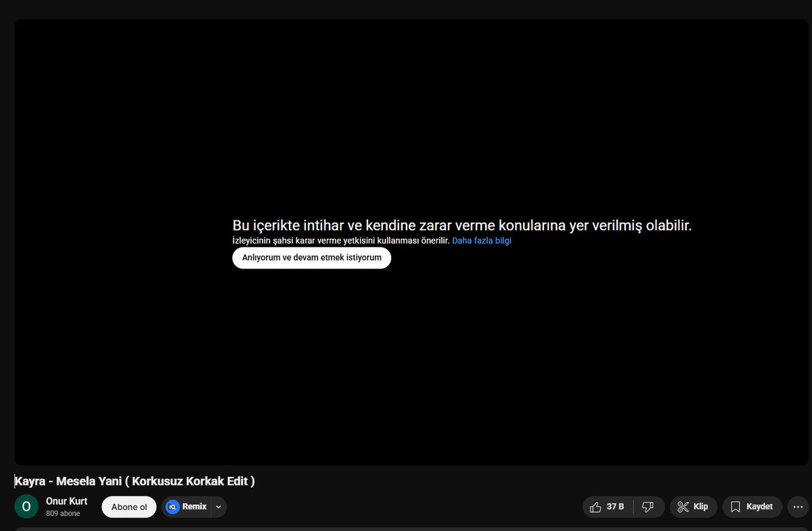The width and height of the screenshot is (812, 531).
Task: Click "Anlıyorum ve devam etmek istiyorum" button
Action: click(x=311, y=258)
